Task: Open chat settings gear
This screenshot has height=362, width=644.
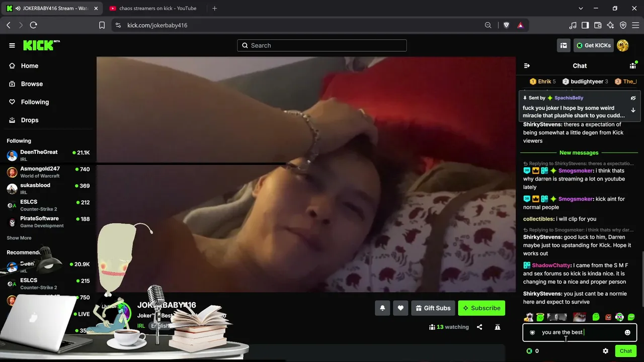Action: tap(605, 351)
